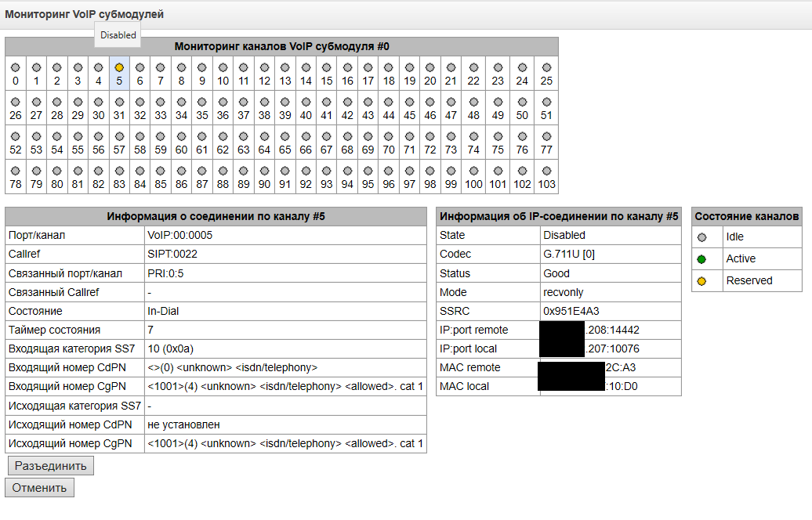This screenshot has width=812, height=520.
Task: Select channel 67 indicator
Action: point(327,136)
